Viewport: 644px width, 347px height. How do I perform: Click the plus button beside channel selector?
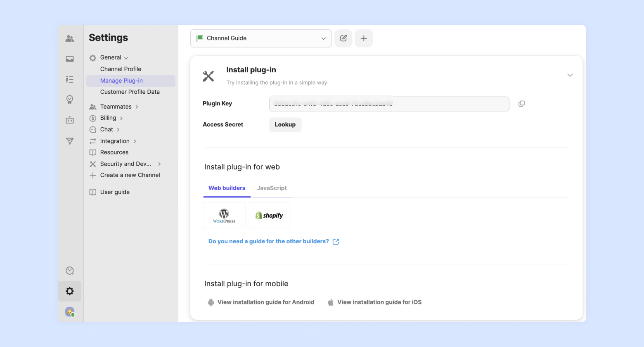364,38
